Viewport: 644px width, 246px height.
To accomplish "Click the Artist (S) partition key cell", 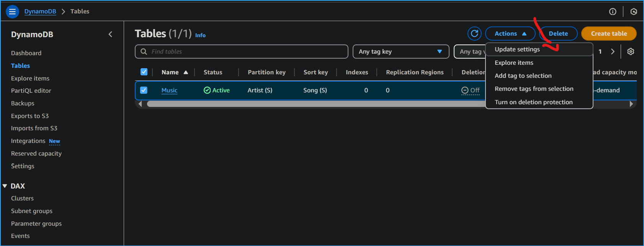I will click(260, 90).
